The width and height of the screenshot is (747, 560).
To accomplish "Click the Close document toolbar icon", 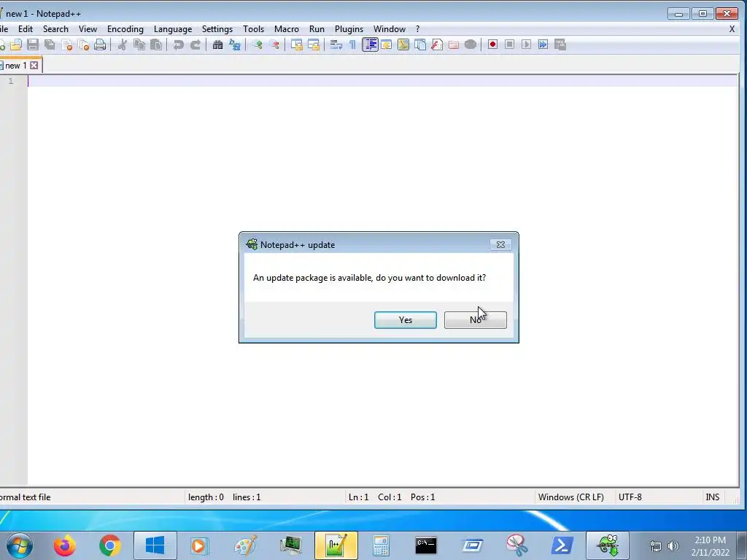I will pyautogui.click(x=66, y=44).
